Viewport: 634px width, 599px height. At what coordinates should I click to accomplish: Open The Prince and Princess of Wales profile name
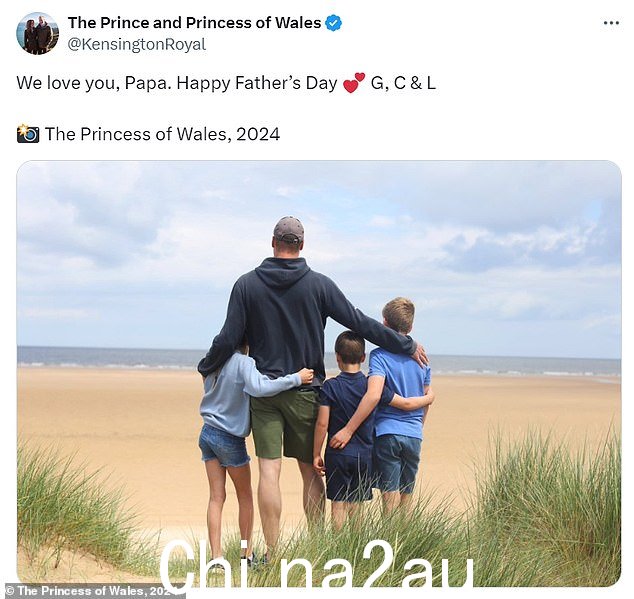(x=194, y=23)
